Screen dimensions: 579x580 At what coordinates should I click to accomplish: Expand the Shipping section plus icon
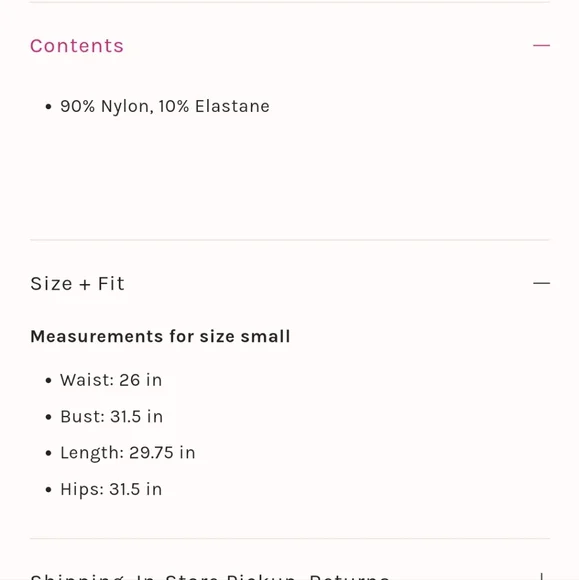541,576
